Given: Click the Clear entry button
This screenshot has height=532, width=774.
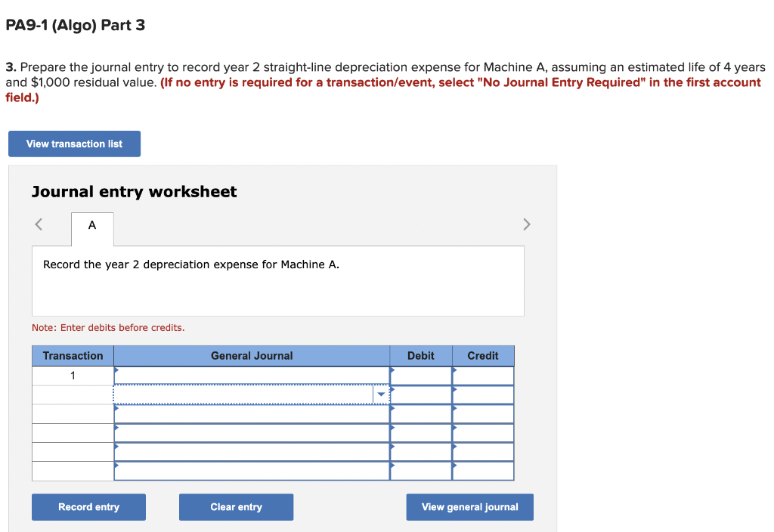Looking at the screenshot, I should (236, 506).
